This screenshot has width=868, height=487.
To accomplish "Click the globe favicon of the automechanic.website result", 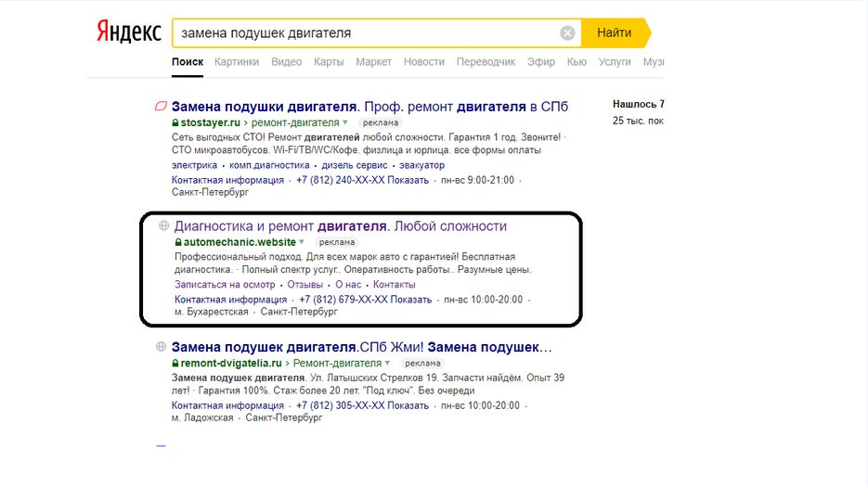I will tap(164, 225).
